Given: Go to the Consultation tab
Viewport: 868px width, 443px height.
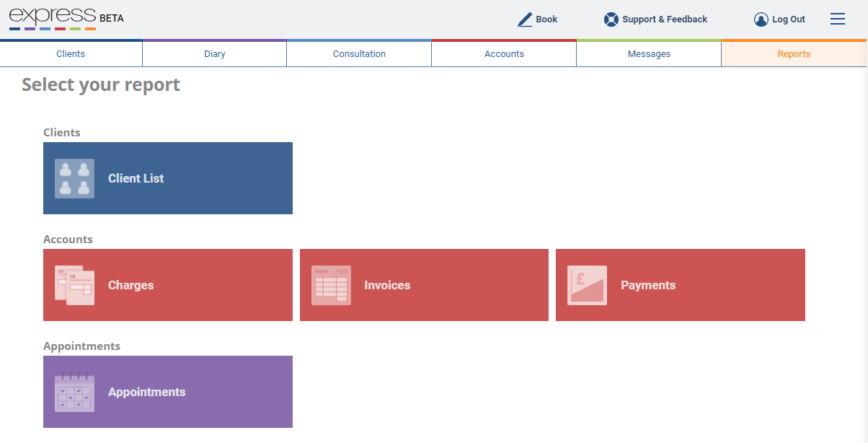Looking at the screenshot, I should click(x=359, y=54).
